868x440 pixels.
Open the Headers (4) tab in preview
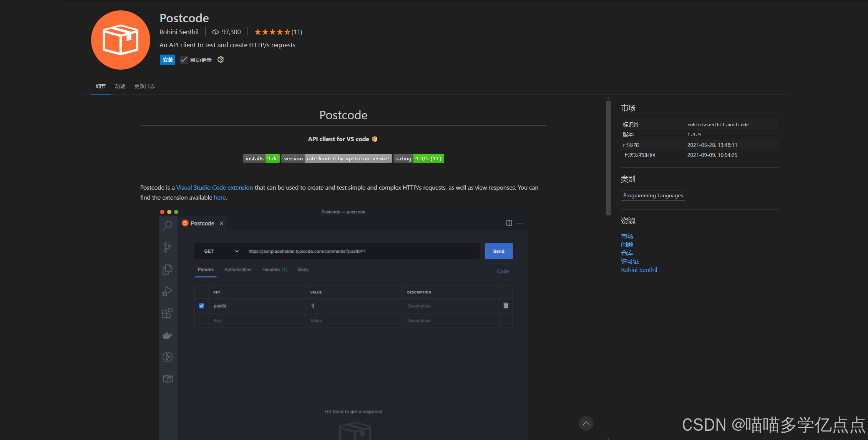275,270
